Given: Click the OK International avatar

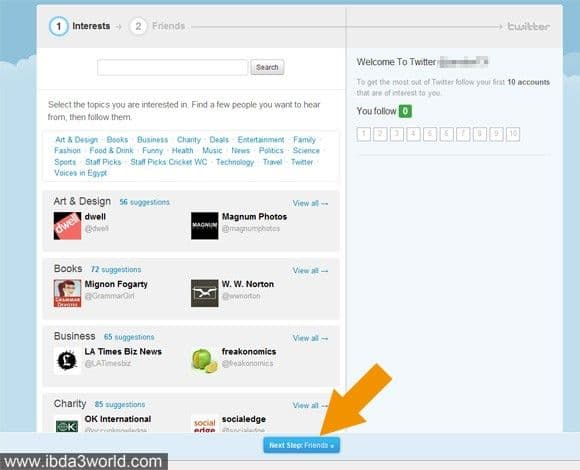Looking at the screenshot, I should [x=67, y=424].
